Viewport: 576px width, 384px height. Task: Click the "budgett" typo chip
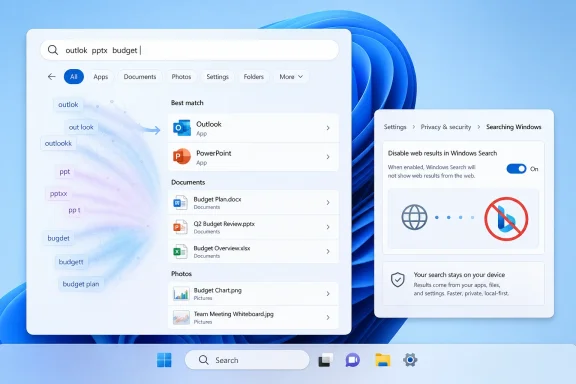point(71,262)
